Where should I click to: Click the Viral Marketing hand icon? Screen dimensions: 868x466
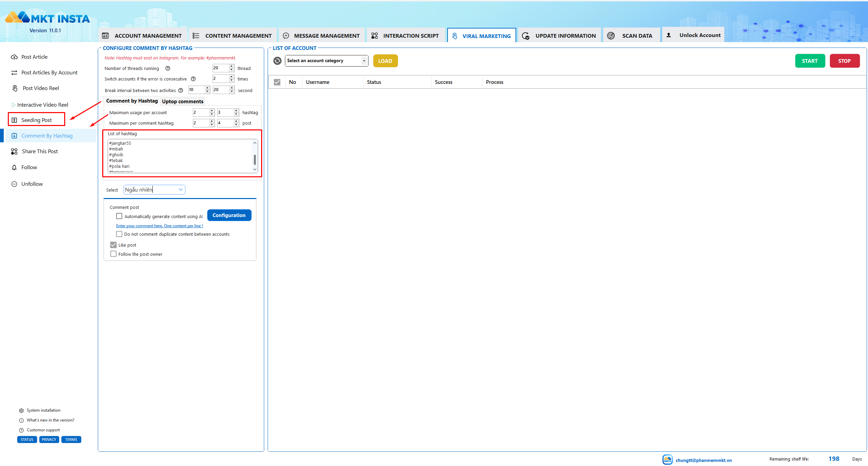click(455, 36)
